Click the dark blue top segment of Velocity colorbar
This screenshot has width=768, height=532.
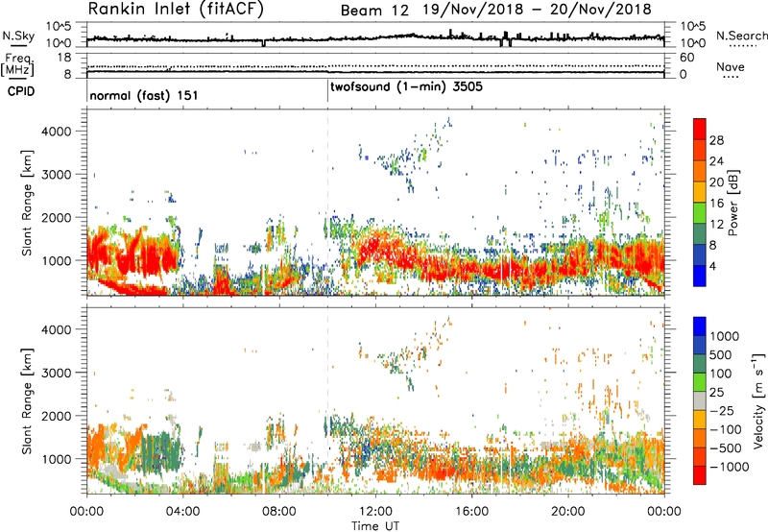pos(700,326)
